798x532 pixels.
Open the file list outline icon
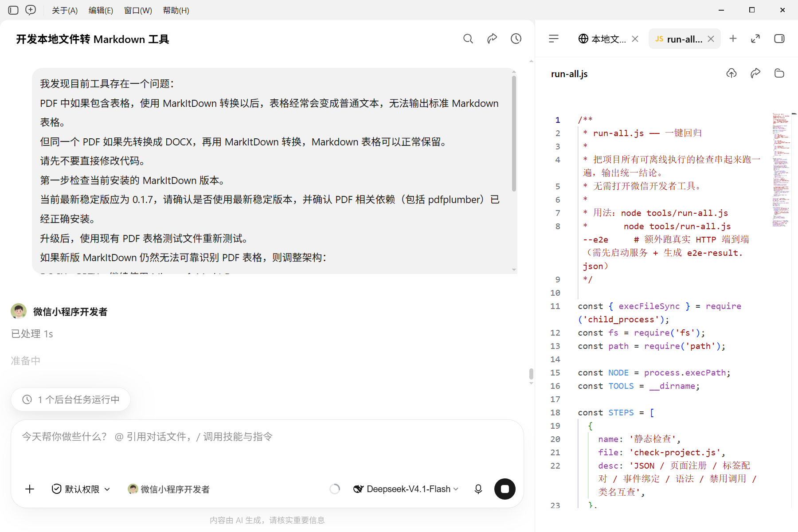click(554, 39)
